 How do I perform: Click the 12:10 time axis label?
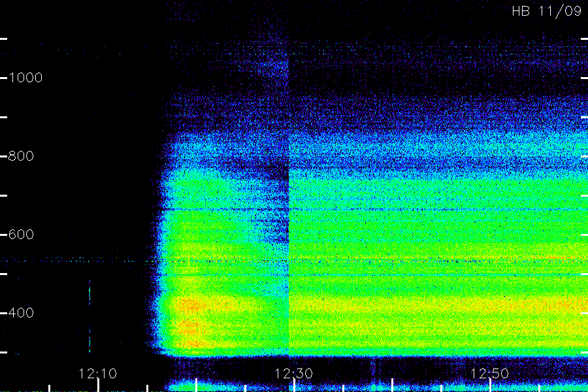tap(98, 374)
